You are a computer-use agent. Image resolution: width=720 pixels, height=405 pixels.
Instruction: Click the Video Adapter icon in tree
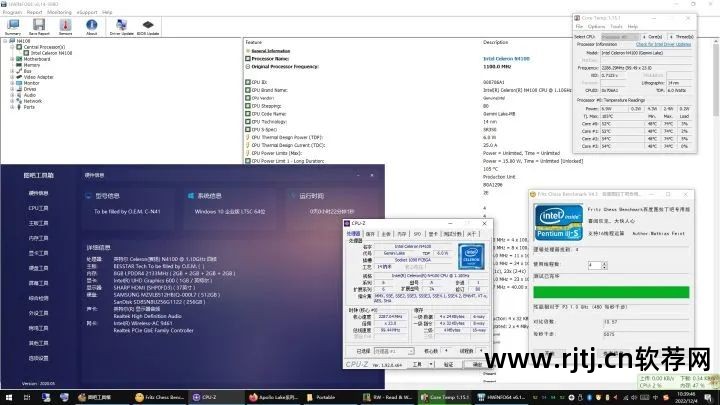pos(19,77)
